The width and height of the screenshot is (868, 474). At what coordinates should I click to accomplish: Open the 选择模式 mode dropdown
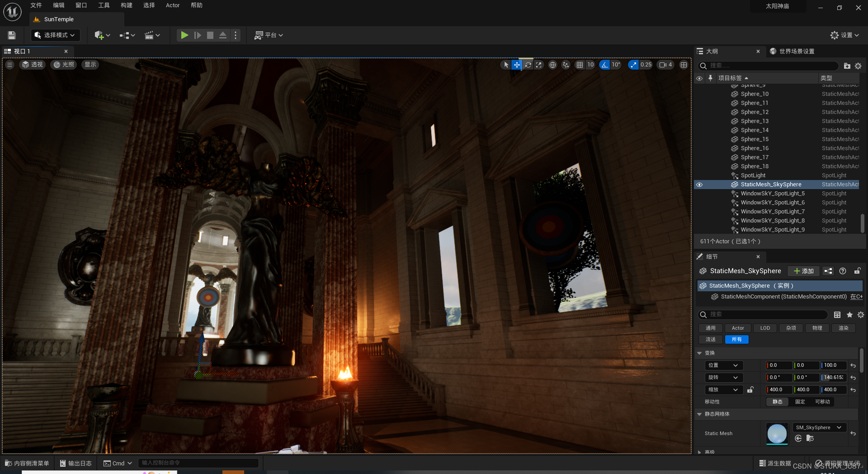pos(55,35)
